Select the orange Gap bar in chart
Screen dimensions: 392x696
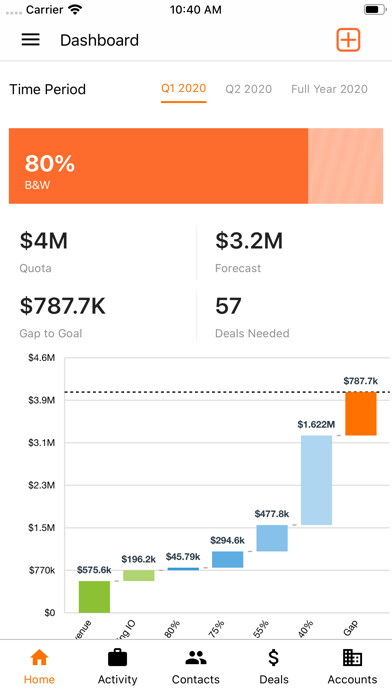[x=361, y=414]
